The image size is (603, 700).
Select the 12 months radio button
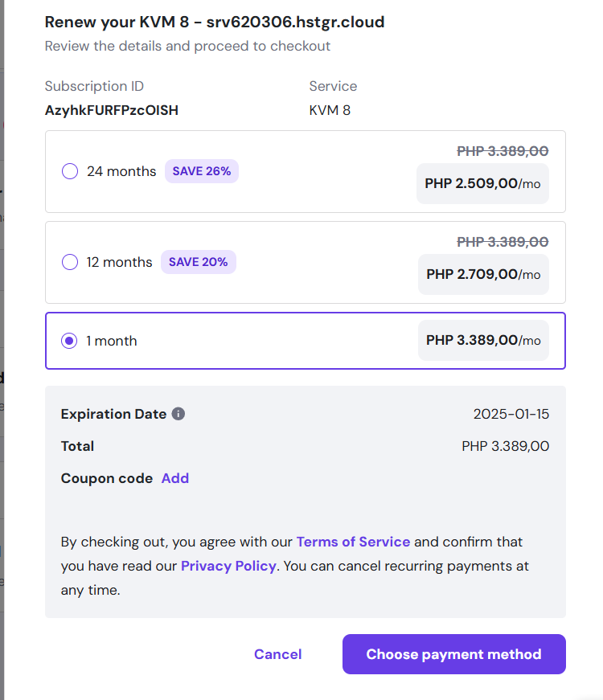tap(70, 262)
